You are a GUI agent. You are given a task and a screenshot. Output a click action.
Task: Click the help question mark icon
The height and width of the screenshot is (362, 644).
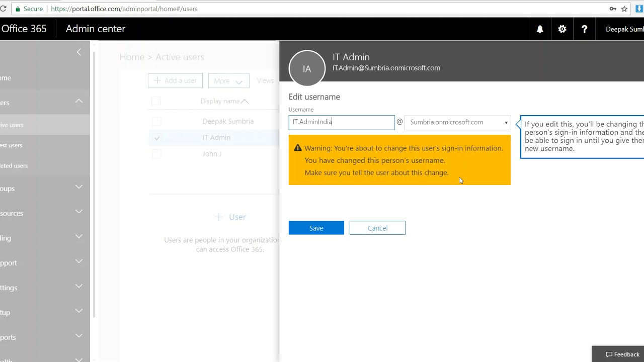click(x=584, y=29)
